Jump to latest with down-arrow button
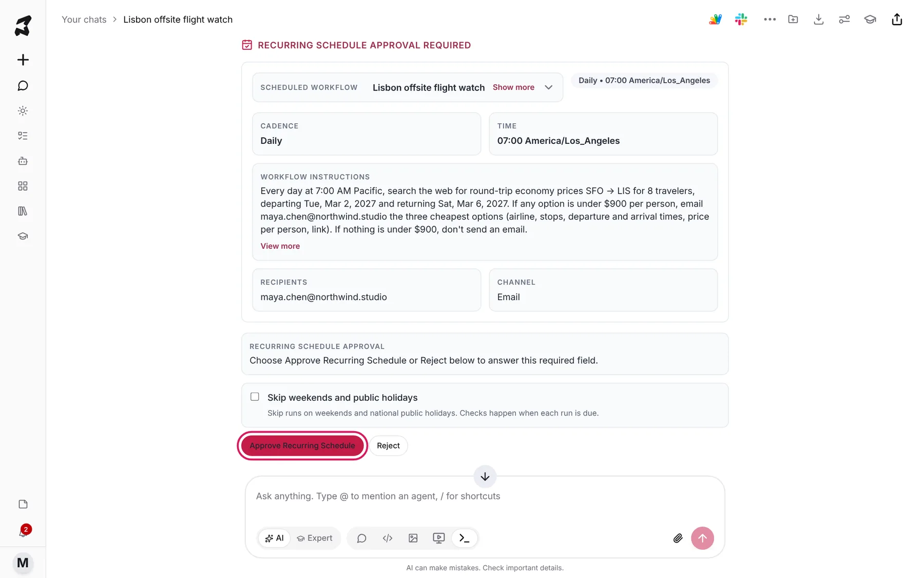 pyautogui.click(x=485, y=477)
